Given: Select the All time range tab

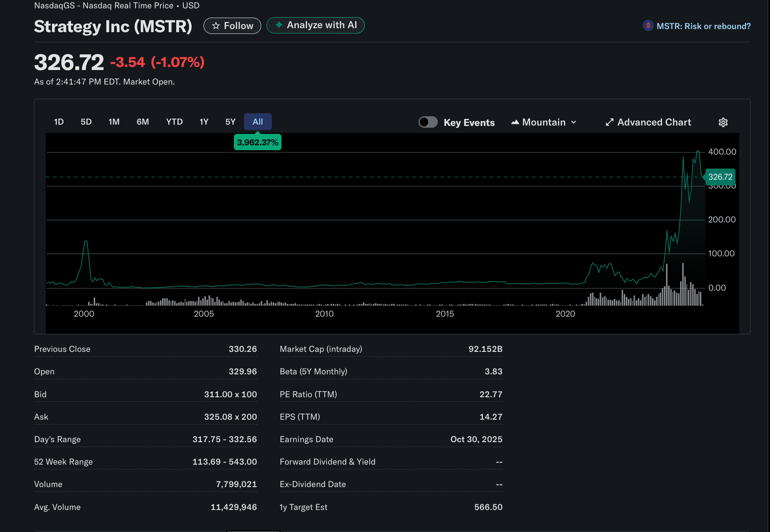Looking at the screenshot, I should [258, 122].
